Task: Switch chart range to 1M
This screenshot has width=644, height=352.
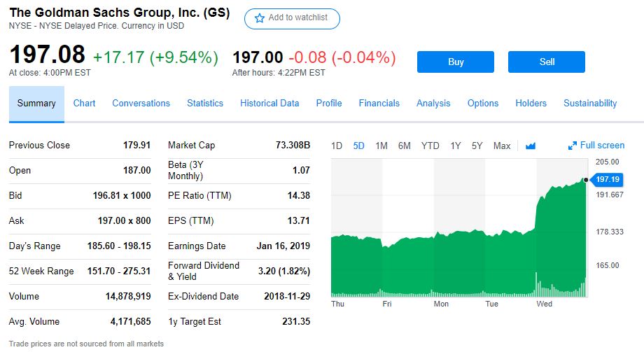Action: pyautogui.click(x=381, y=146)
